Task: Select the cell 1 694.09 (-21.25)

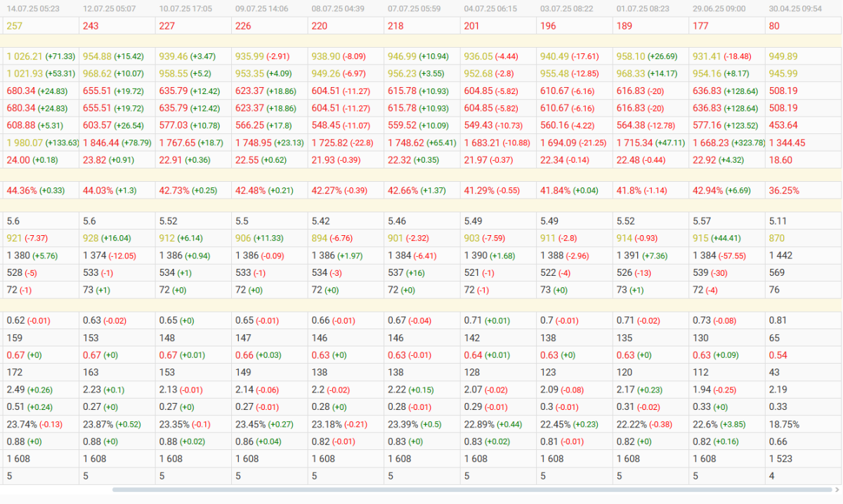Action: pos(573,142)
